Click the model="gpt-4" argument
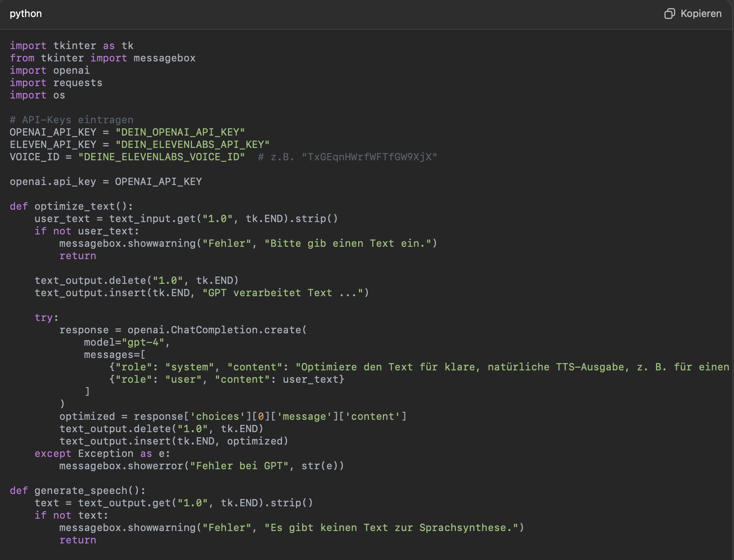The width and height of the screenshot is (734, 560). (x=124, y=342)
